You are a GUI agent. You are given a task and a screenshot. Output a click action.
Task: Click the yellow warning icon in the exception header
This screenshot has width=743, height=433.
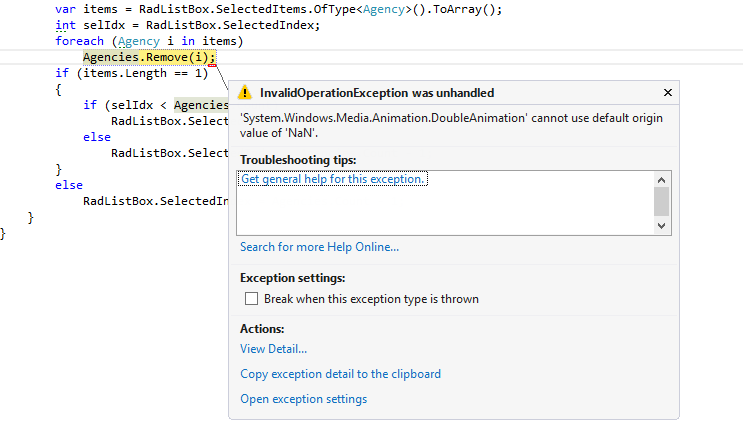coord(245,93)
